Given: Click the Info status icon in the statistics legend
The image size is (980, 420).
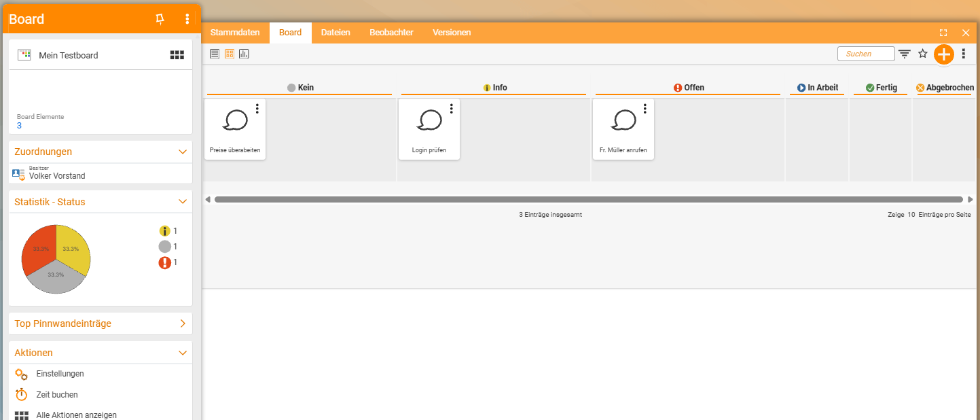Looking at the screenshot, I should point(164,231).
